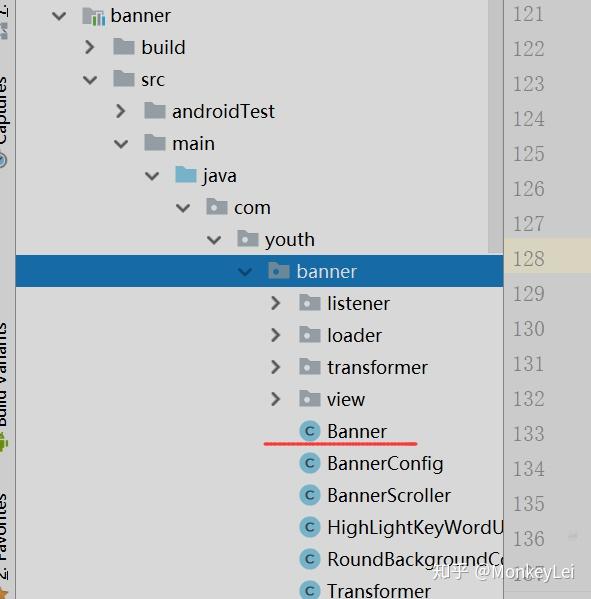Open the Captures side tab
Screen dimensions: 591x599
click(x=4, y=111)
